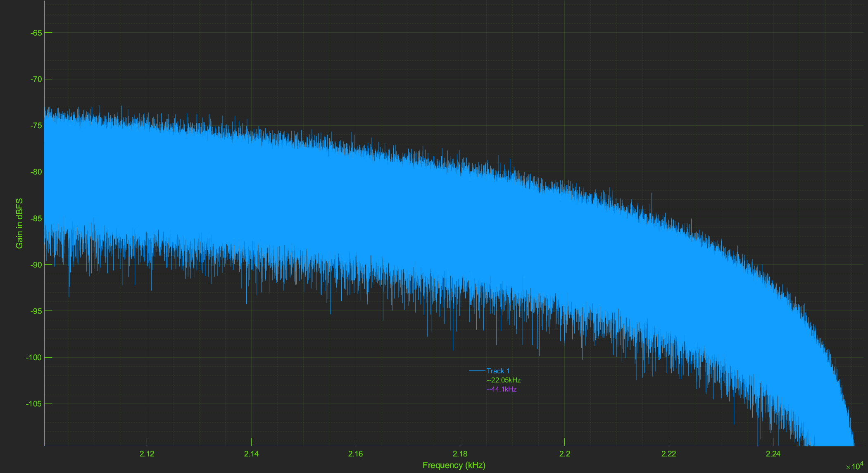The width and height of the screenshot is (868, 473).
Task: Click the 2.16 x-axis tick label
Action: pyautogui.click(x=355, y=454)
